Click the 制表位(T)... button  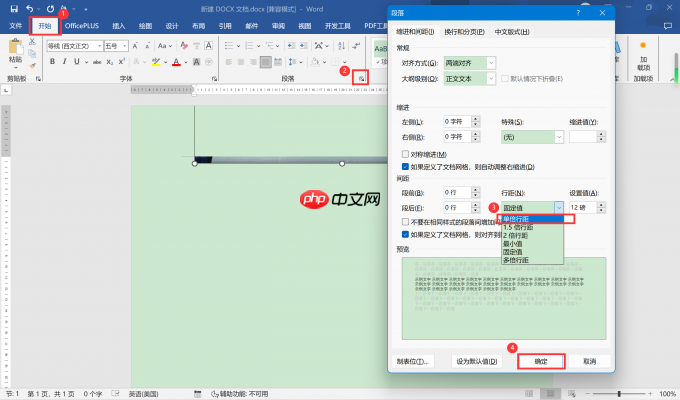(x=412, y=361)
